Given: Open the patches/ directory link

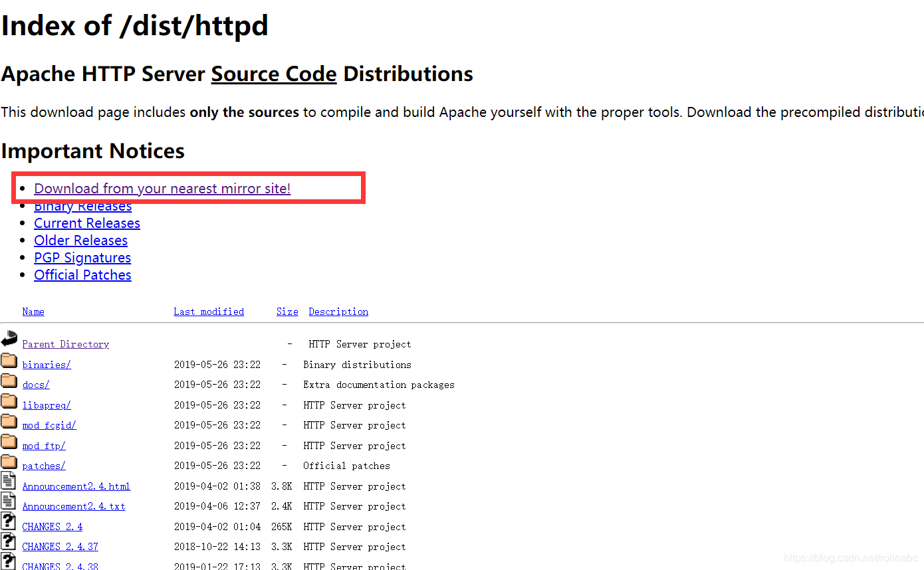Looking at the screenshot, I should tap(44, 466).
